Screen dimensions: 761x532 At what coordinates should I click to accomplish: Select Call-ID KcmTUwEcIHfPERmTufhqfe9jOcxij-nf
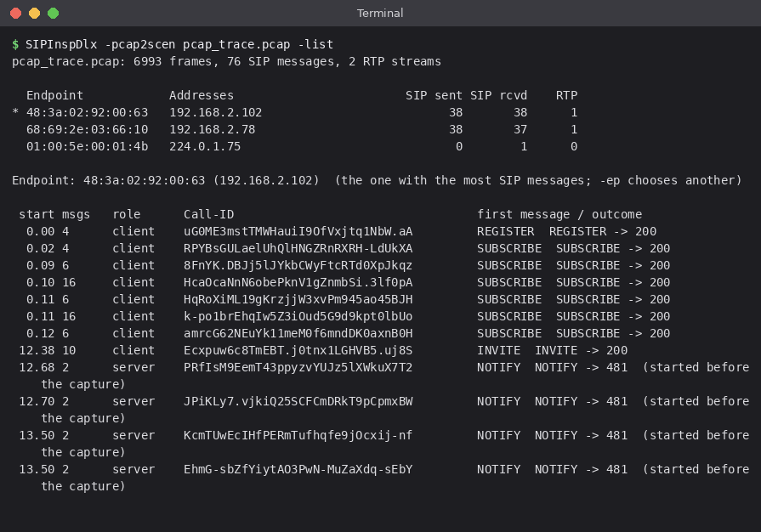click(298, 435)
